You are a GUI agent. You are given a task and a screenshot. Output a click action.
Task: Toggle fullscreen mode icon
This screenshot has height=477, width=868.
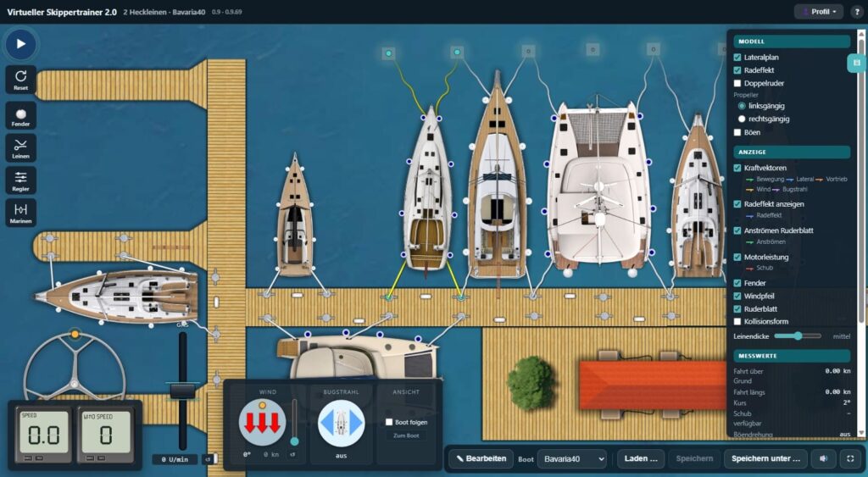[850, 458]
